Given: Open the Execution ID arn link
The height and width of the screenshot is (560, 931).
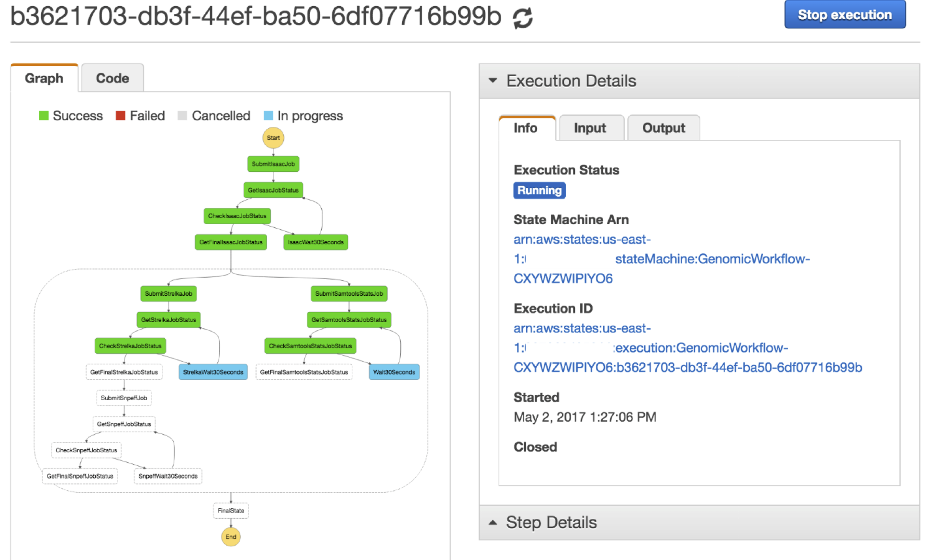Looking at the screenshot, I should (x=687, y=367).
